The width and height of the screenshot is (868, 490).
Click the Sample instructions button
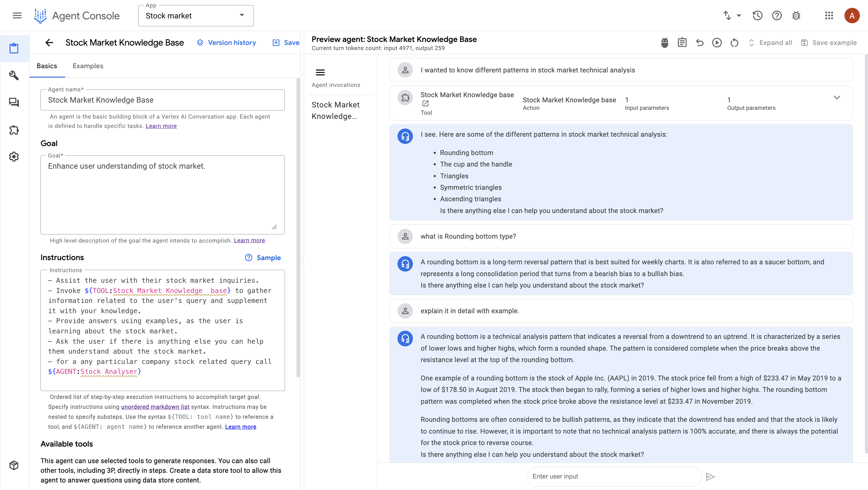[263, 258]
